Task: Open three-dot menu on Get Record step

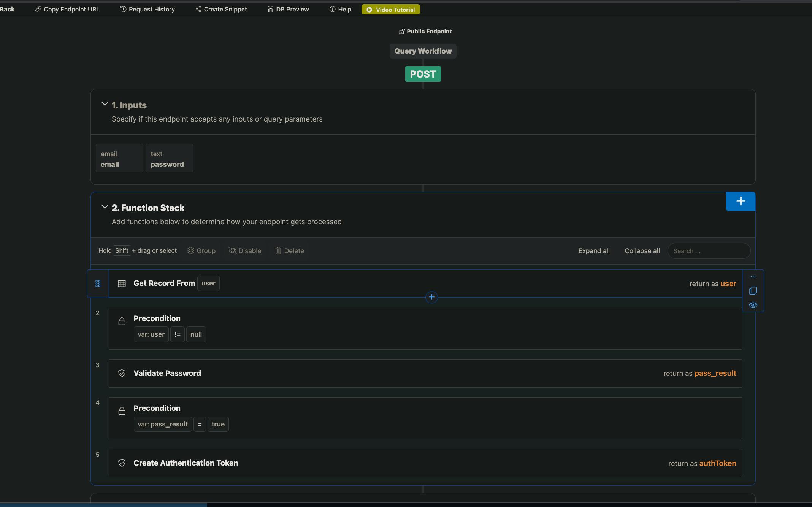Action: click(x=753, y=277)
